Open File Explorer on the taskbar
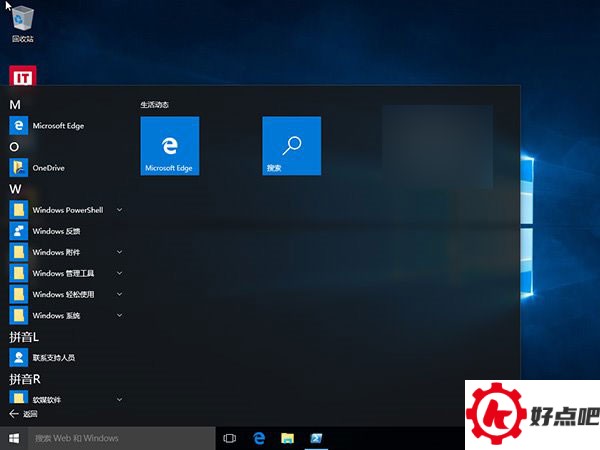 point(287,438)
